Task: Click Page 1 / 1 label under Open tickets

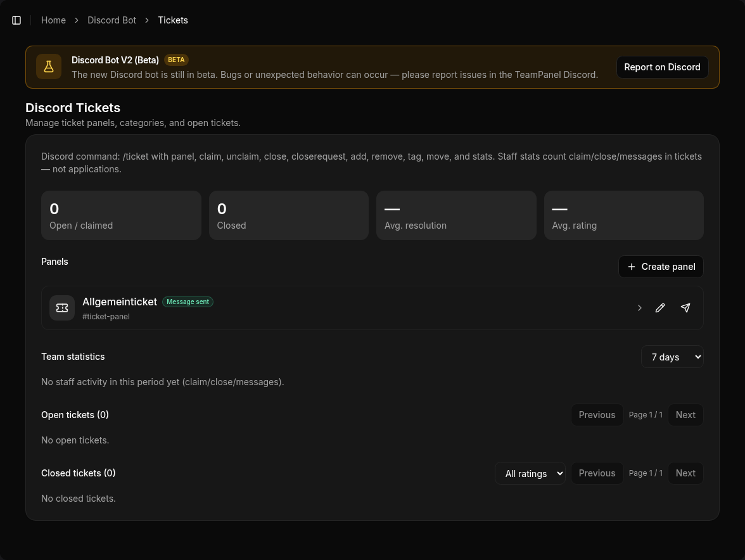Action: point(646,415)
